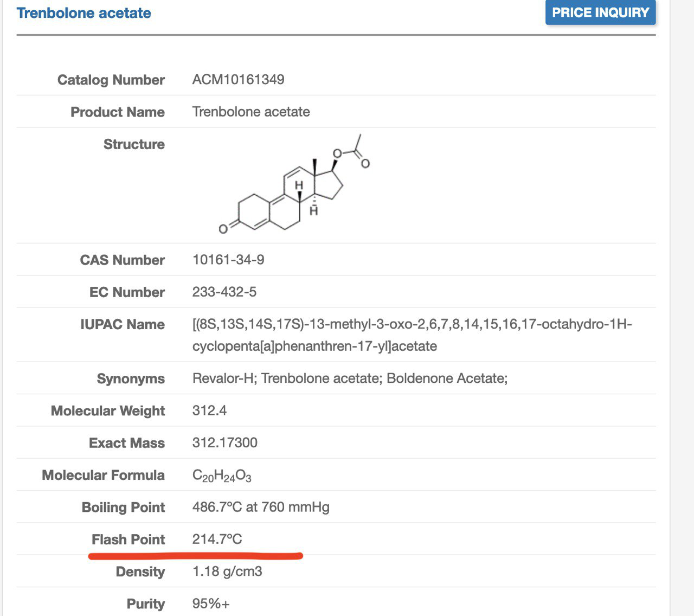The image size is (694, 616).
Task: Click the density value 1.18 g/cm3
Action: 227,571
